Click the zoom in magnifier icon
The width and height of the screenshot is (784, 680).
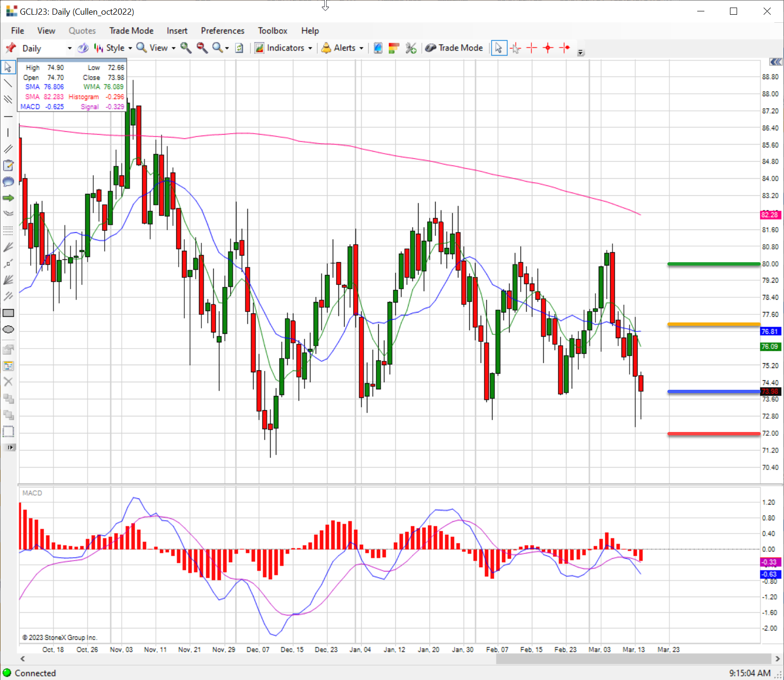pos(186,48)
